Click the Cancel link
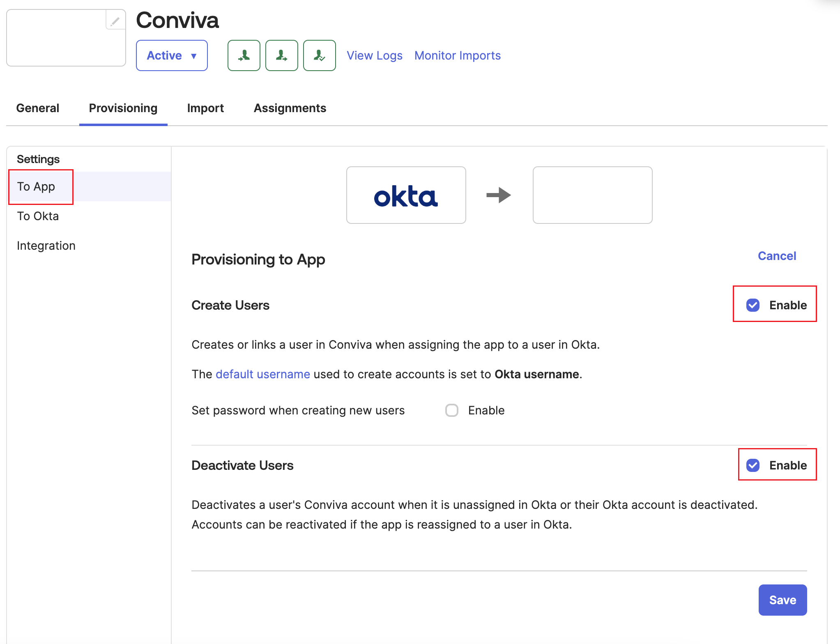 click(777, 256)
